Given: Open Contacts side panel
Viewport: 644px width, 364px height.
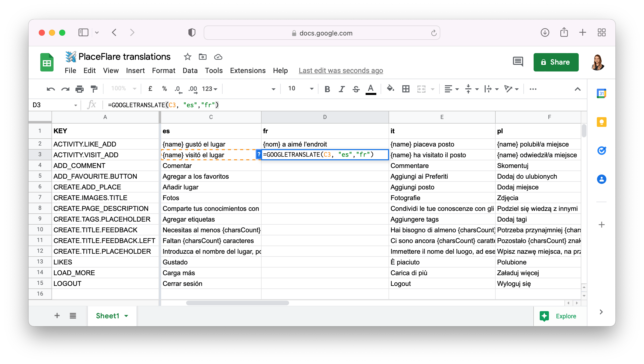Looking at the screenshot, I should 601,179.
